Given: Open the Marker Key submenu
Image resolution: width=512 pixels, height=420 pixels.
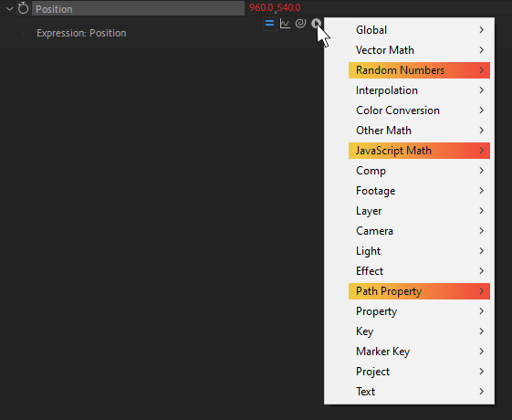Looking at the screenshot, I should 419,352.
